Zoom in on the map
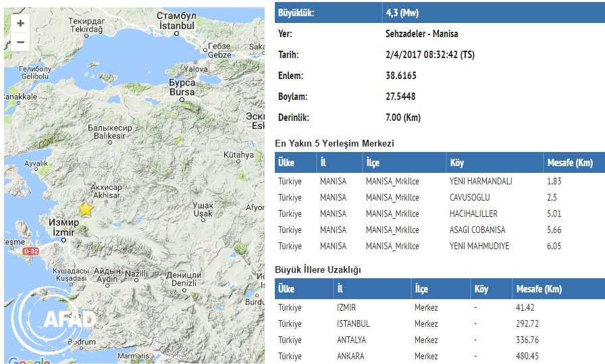Viewport: 605px width, 364px height. [20, 23]
